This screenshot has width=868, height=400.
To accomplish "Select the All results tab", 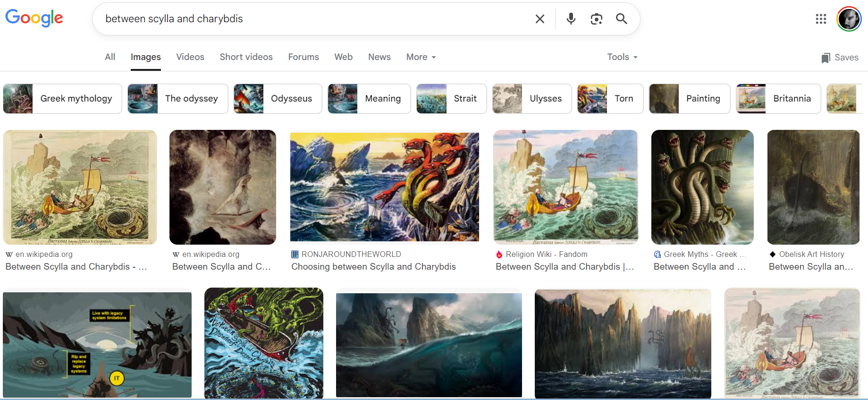I will point(110,57).
